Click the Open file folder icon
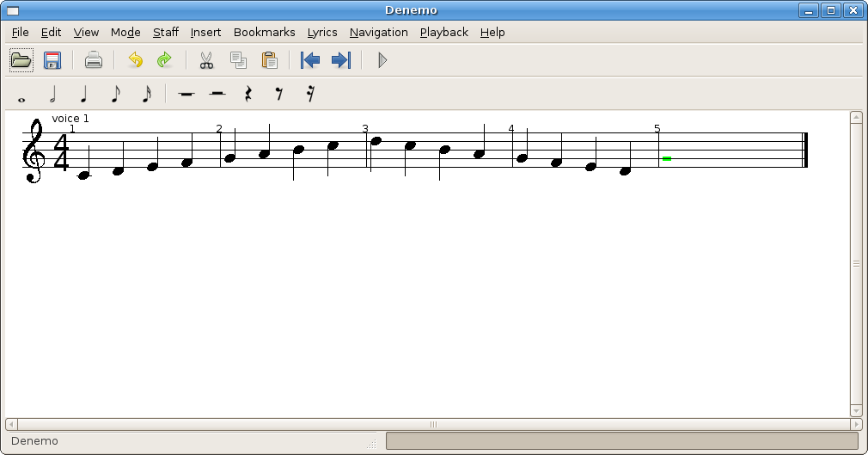Screen dimensions: 868x455 [21, 60]
